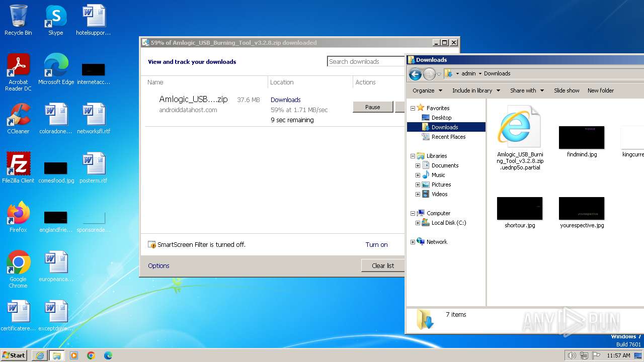The image size is (644, 362).
Task: Expand the Videos library node
Action: [418, 194]
